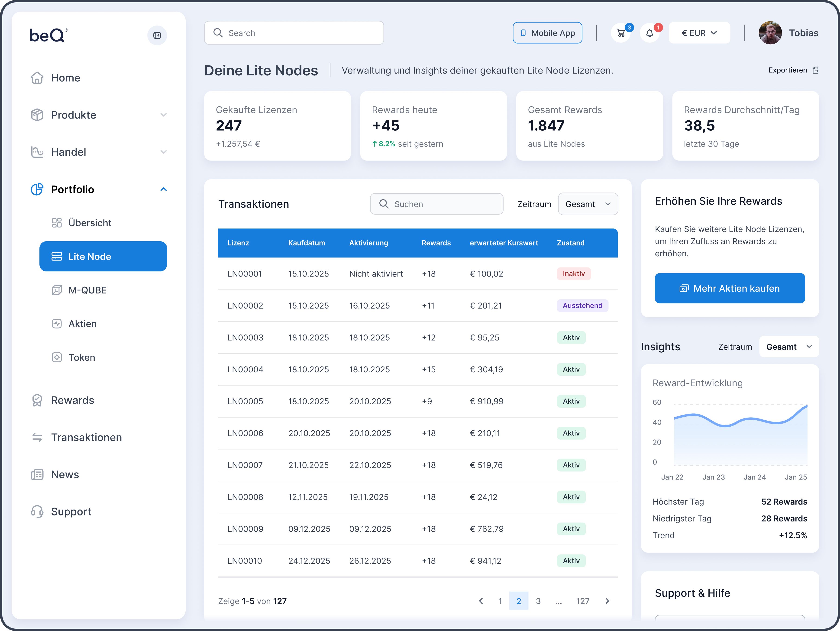Click the News newspaper icon
Screen dimensions: 840x631
pos(37,475)
